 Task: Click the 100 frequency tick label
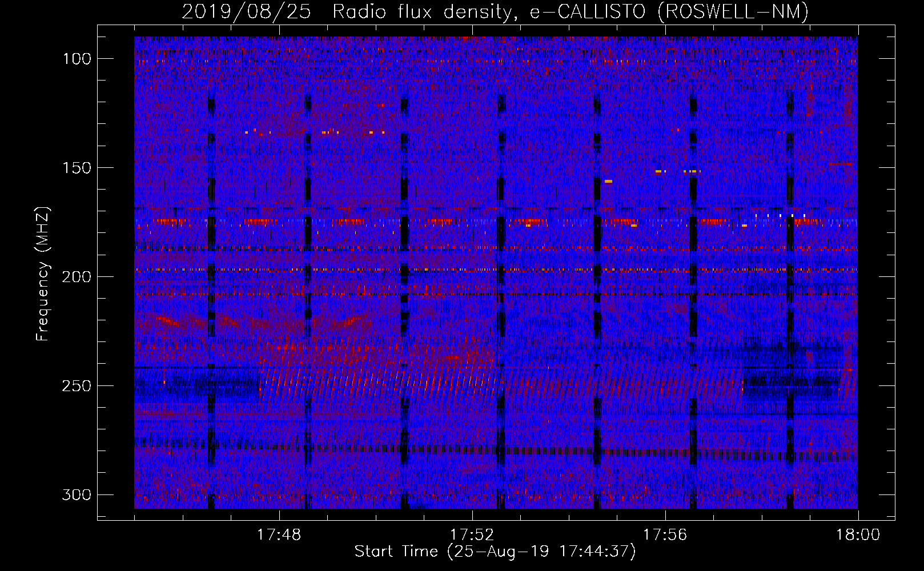click(x=77, y=59)
